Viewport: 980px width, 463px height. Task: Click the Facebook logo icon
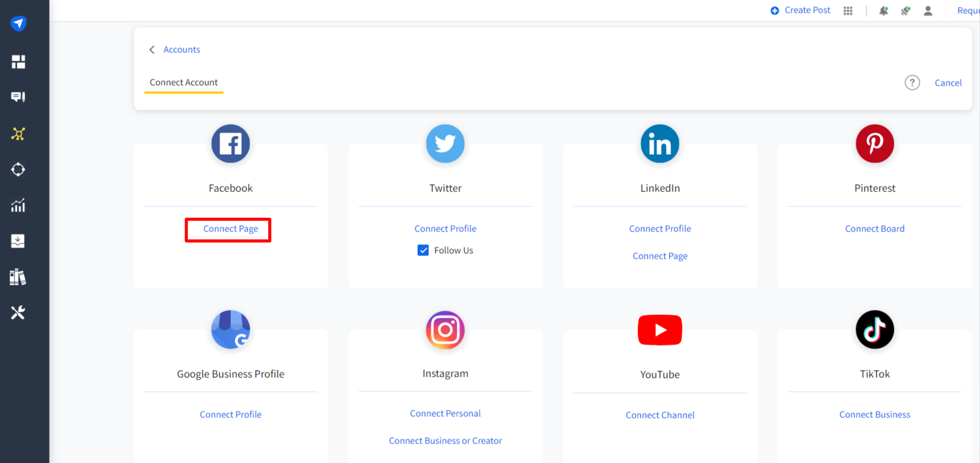(x=231, y=144)
